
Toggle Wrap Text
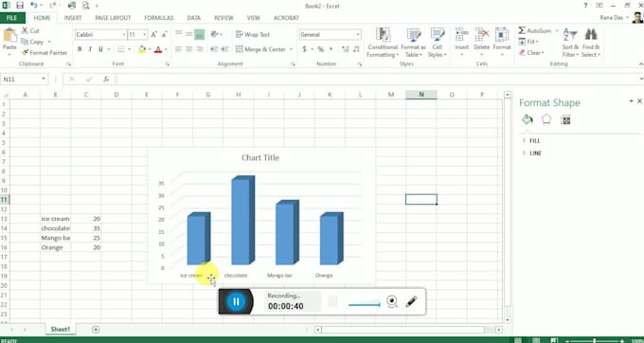pos(253,34)
